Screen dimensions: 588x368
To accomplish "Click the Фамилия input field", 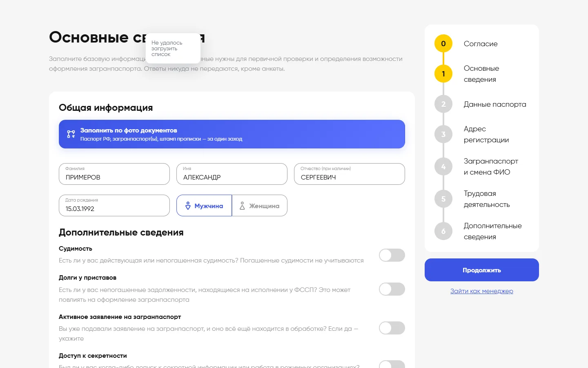I will click(114, 174).
